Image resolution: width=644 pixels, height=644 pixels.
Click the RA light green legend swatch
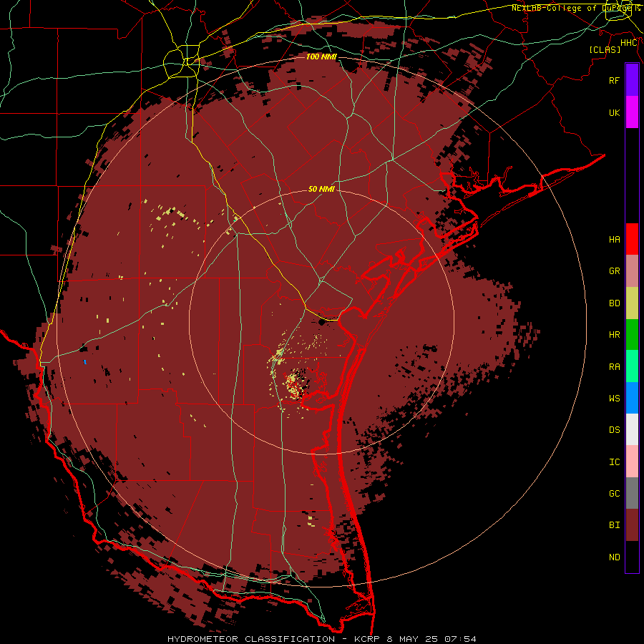pos(632,366)
